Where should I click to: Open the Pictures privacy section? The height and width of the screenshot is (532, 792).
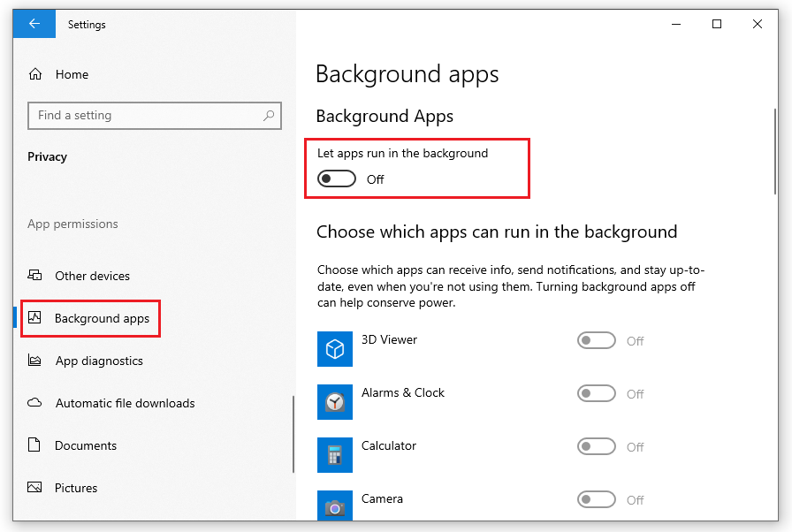(74, 487)
